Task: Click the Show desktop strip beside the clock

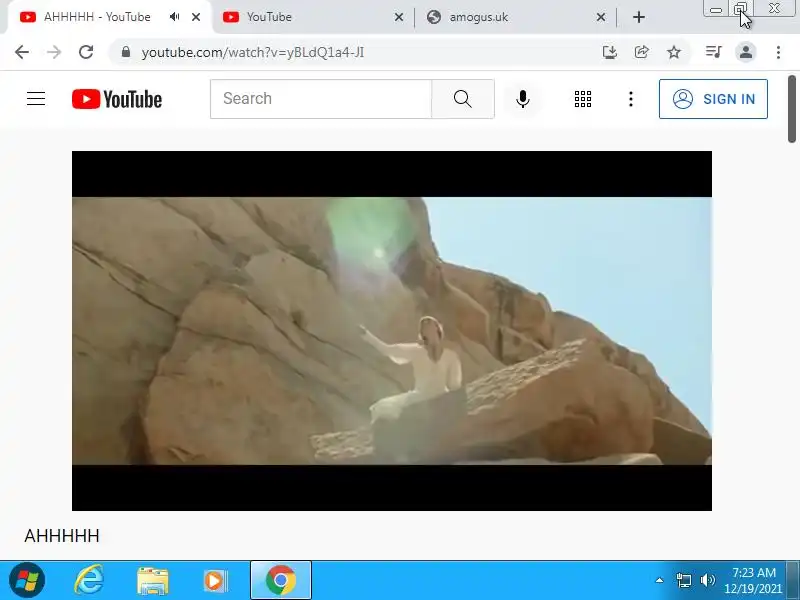Action: tap(793, 580)
